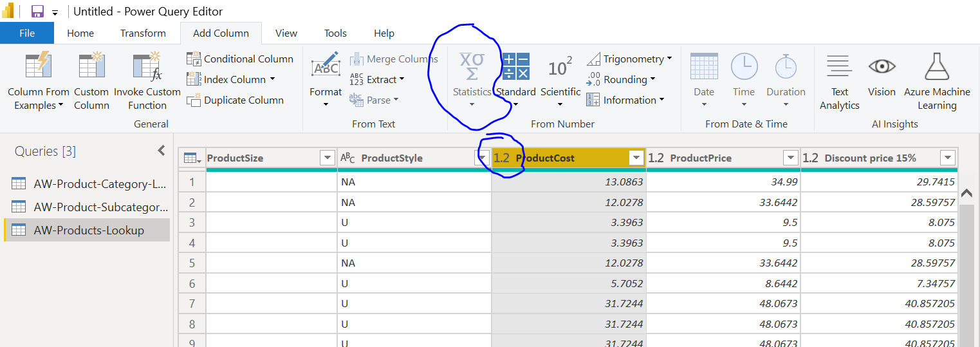
Task: Click the ProductPrice cell 8.6442
Action: point(723,283)
